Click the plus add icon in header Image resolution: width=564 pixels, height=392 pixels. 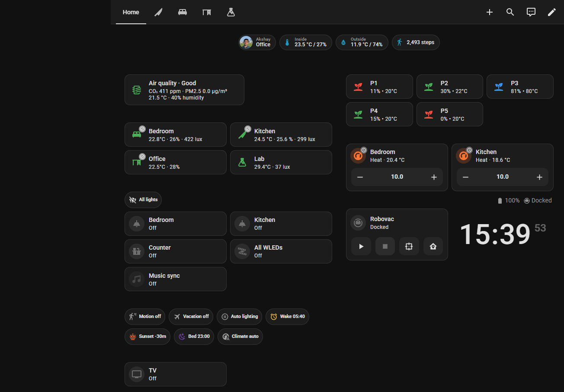490,12
